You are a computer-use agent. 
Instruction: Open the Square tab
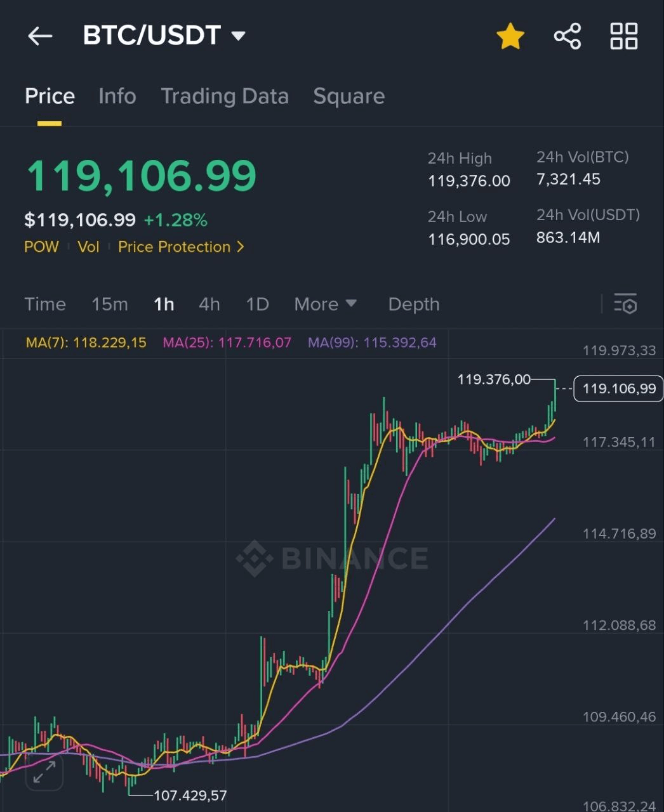click(x=349, y=96)
